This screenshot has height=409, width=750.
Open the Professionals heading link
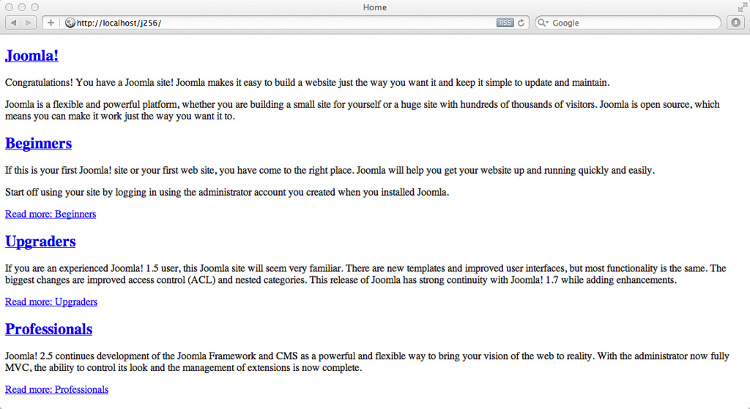click(49, 328)
